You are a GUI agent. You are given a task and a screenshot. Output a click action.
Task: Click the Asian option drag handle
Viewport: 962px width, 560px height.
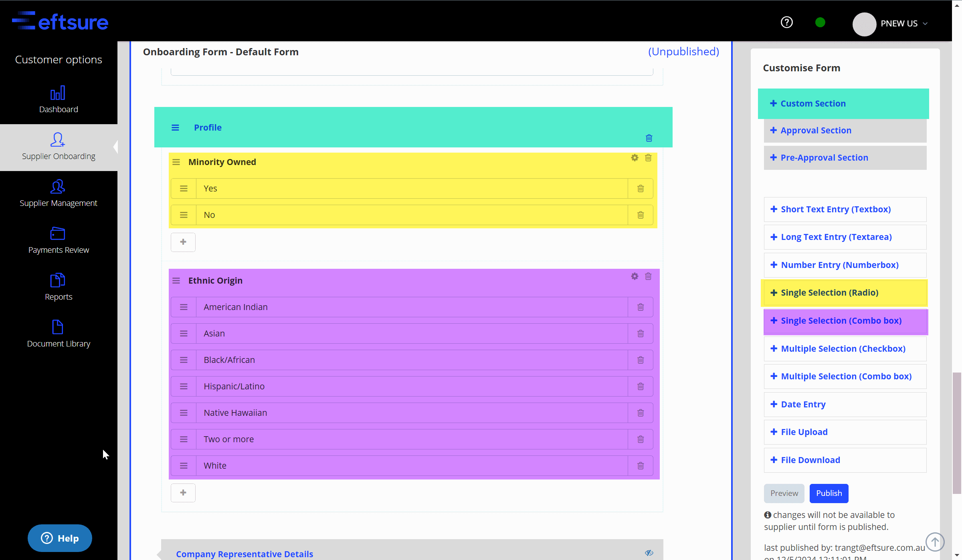pyautogui.click(x=184, y=333)
